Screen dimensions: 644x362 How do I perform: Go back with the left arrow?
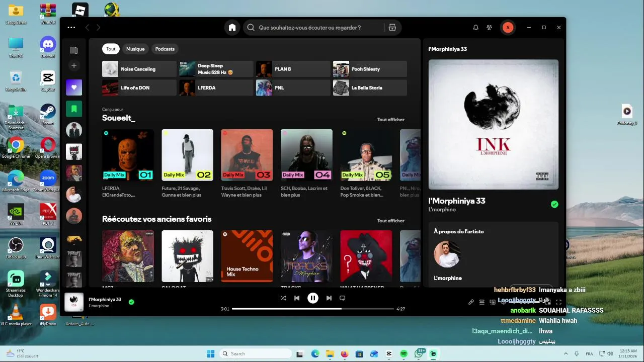(87, 28)
